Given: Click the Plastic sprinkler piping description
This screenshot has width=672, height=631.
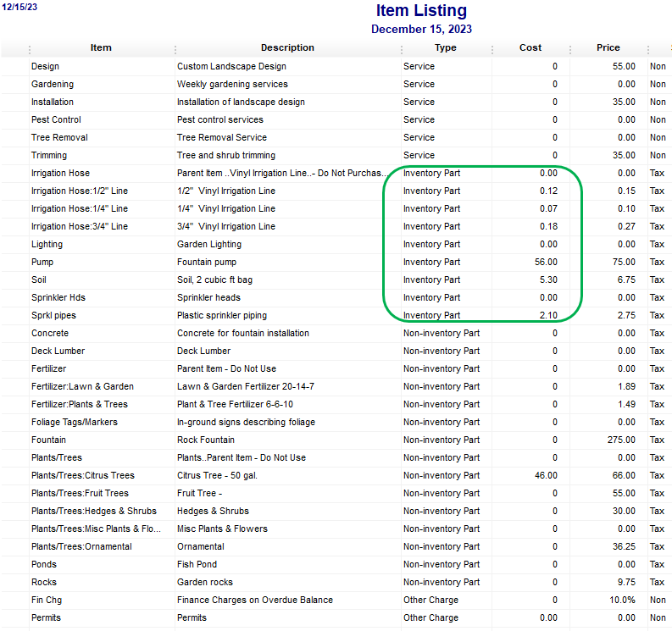Looking at the screenshot, I should tap(222, 316).
